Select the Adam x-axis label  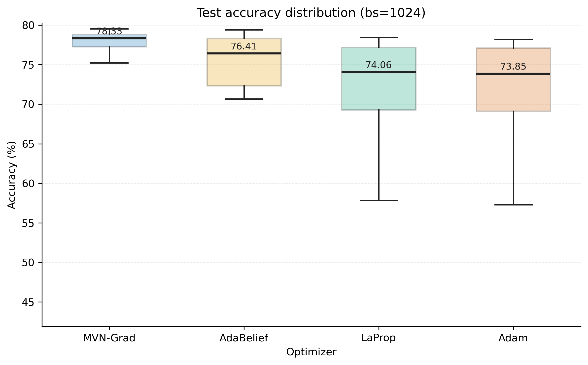click(513, 338)
